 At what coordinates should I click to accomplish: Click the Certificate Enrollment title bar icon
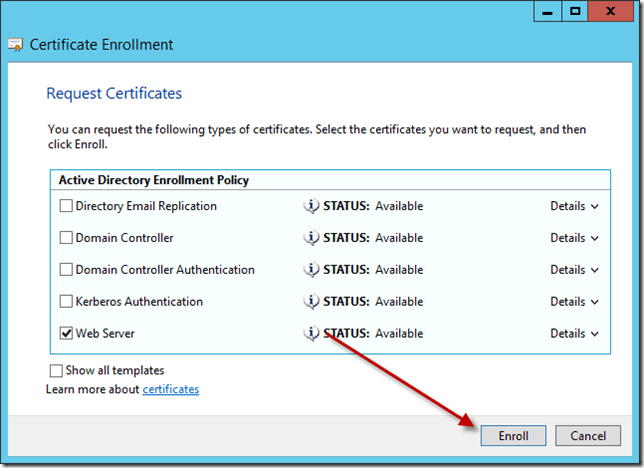[x=16, y=44]
